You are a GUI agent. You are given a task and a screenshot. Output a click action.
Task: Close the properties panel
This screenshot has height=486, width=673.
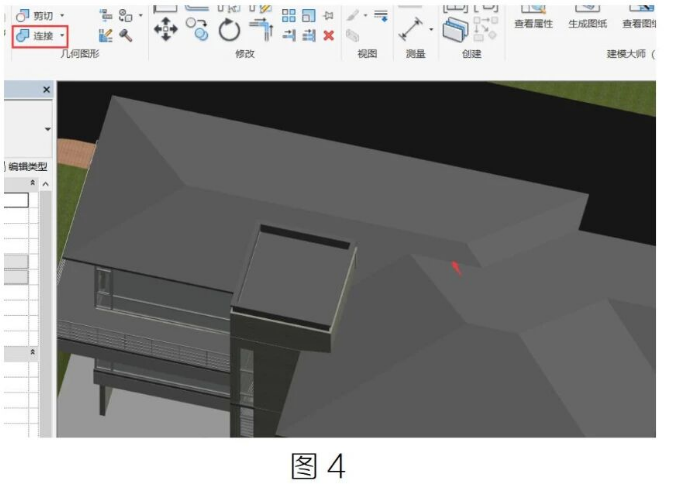pos(46,90)
